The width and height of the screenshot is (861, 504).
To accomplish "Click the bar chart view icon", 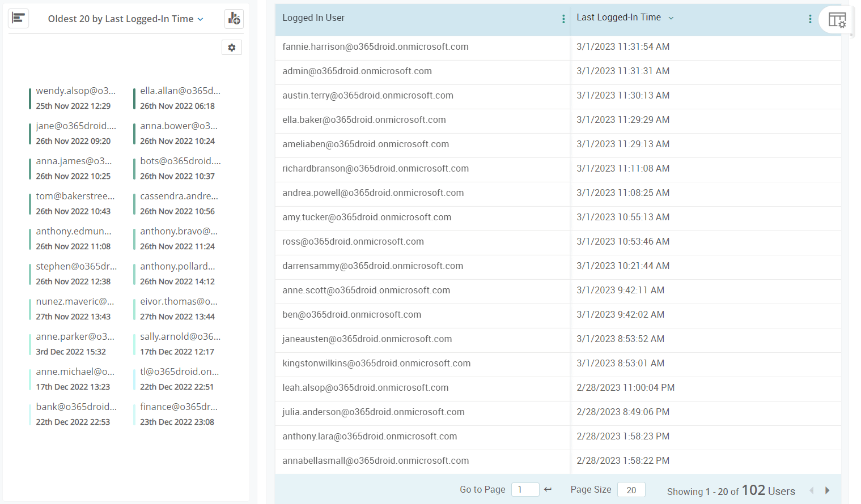I will pos(19,18).
